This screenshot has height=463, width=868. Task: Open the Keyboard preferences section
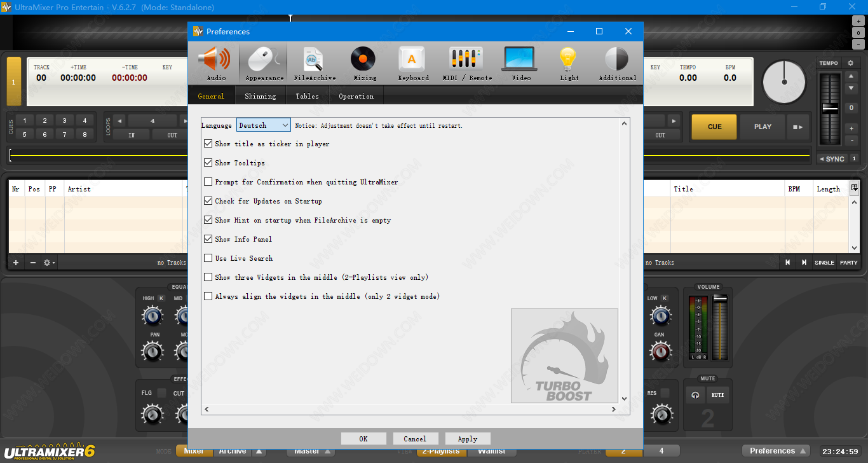point(413,64)
